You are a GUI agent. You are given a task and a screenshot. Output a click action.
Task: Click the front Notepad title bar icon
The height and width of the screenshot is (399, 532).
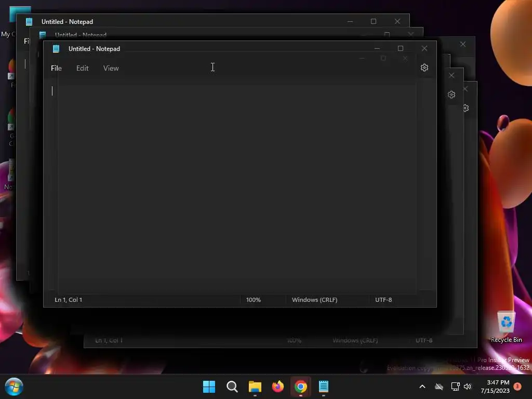tap(56, 48)
